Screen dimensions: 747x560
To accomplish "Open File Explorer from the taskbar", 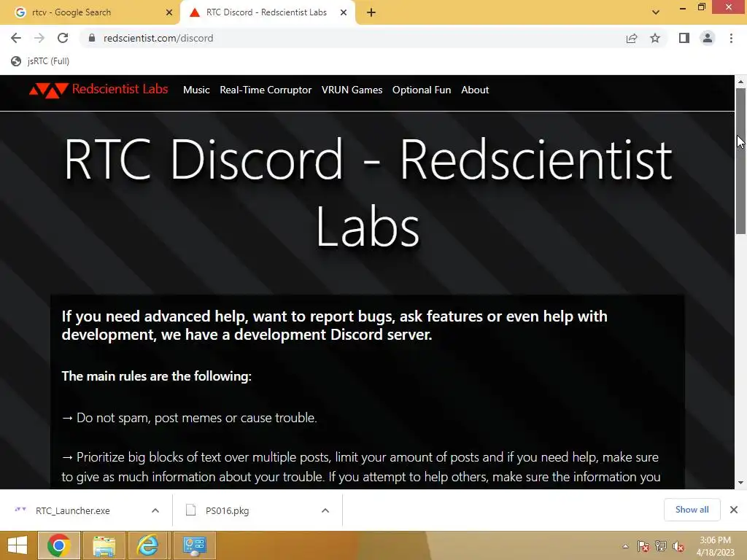I will coord(104,545).
